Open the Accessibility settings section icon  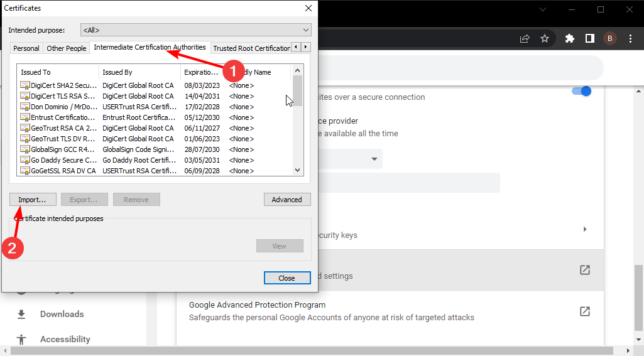tap(21, 340)
